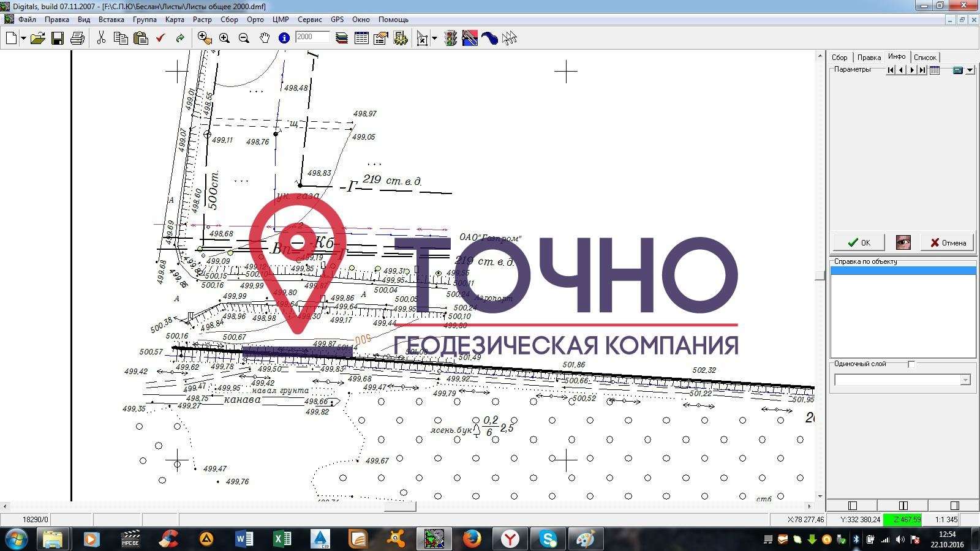Click the traffic light toolbar icon
Screen dimensions: 980x551
(450, 39)
